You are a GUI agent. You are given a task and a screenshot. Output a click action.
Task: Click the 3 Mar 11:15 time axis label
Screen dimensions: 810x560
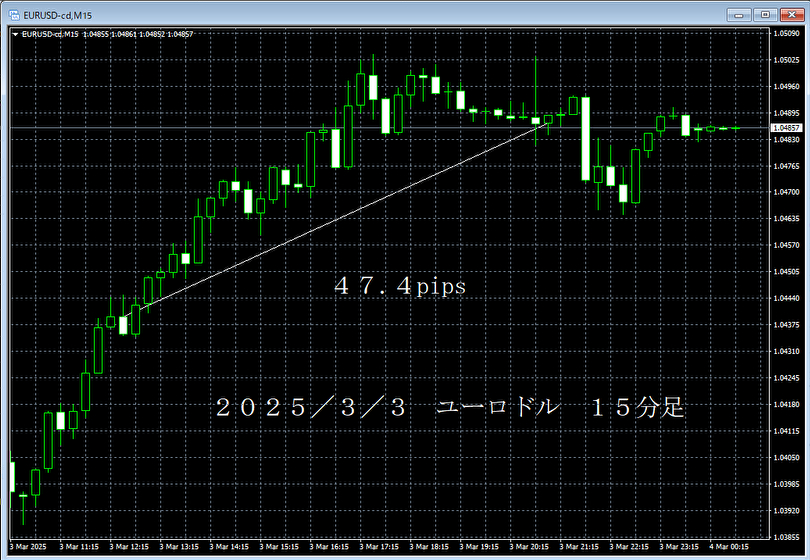coord(79,547)
